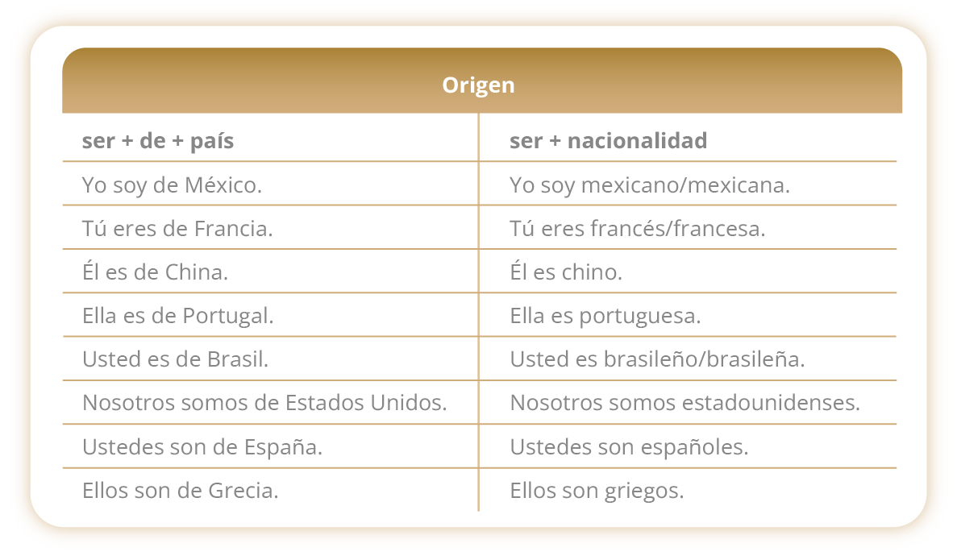The height and width of the screenshot is (560, 957).
Task: Click 'Usted es brasileño/brasileña.' cell
Action: point(658,359)
